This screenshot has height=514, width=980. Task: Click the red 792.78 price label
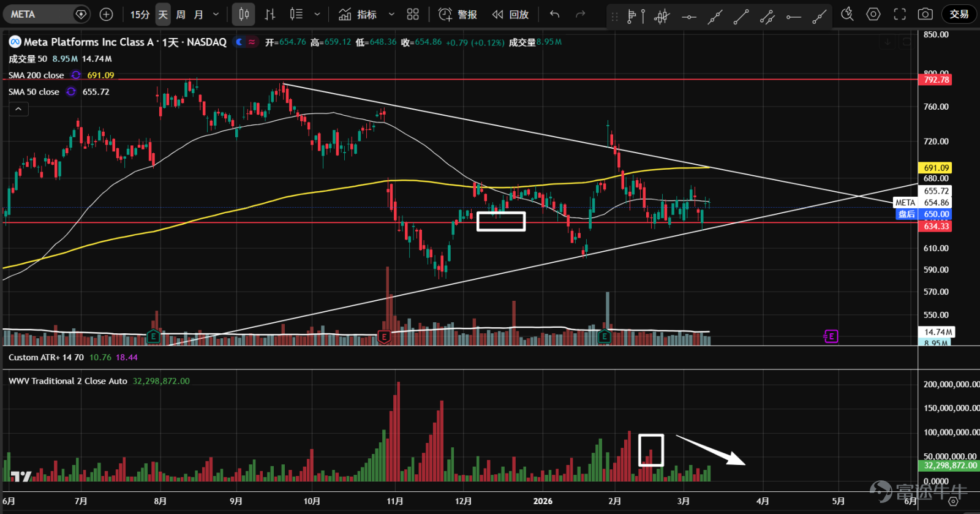pyautogui.click(x=935, y=80)
